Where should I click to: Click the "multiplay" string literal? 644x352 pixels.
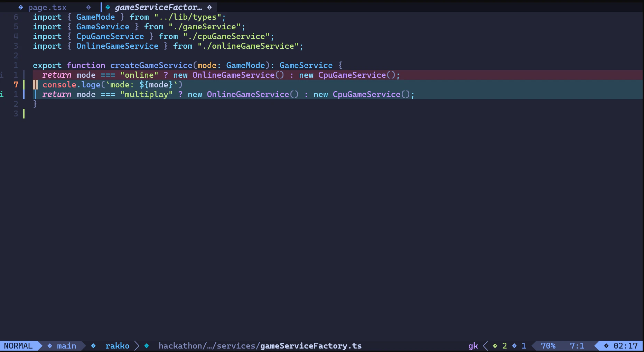146,94
